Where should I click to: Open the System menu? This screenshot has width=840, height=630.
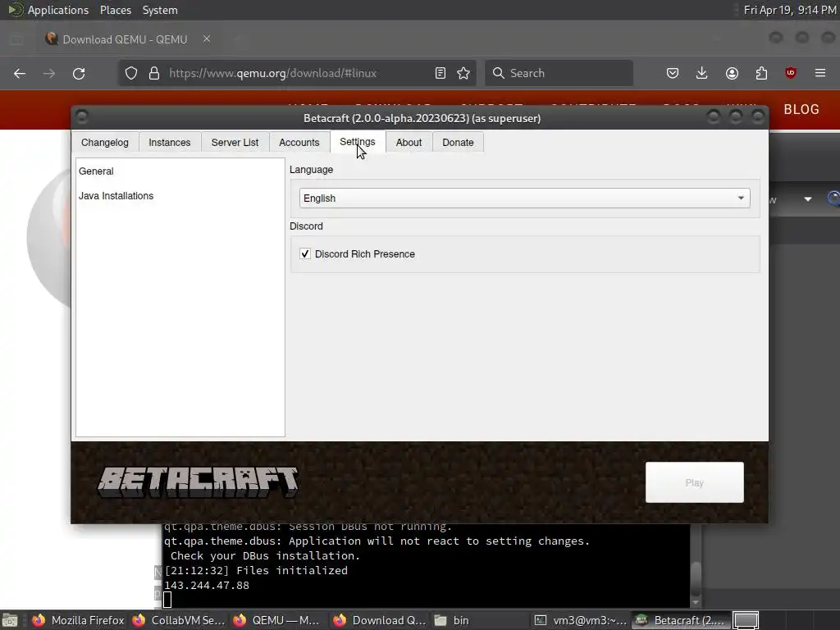click(160, 10)
